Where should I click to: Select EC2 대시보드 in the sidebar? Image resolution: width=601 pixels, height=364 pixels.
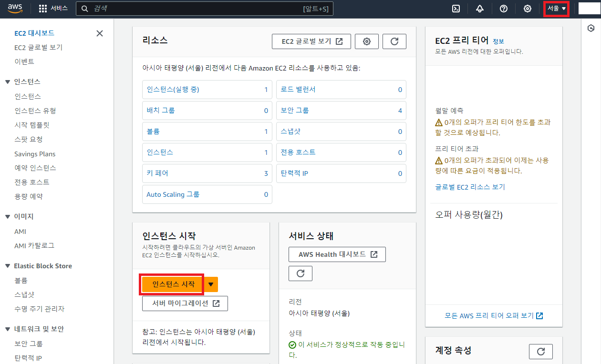tap(34, 33)
